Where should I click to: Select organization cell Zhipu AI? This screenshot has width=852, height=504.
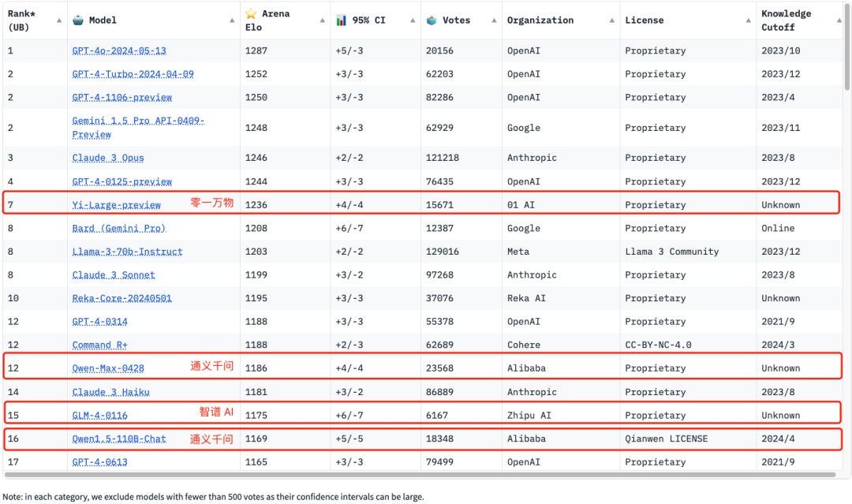tap(529, 416)
